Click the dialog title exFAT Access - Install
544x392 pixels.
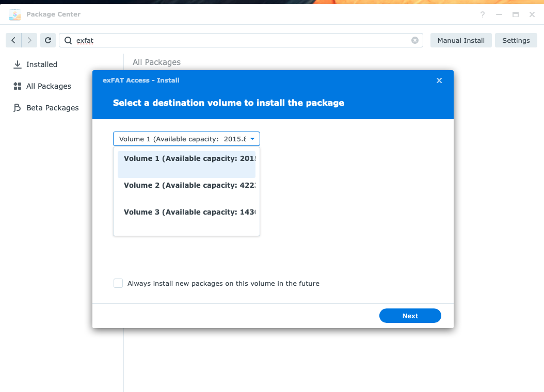[141, 80]
